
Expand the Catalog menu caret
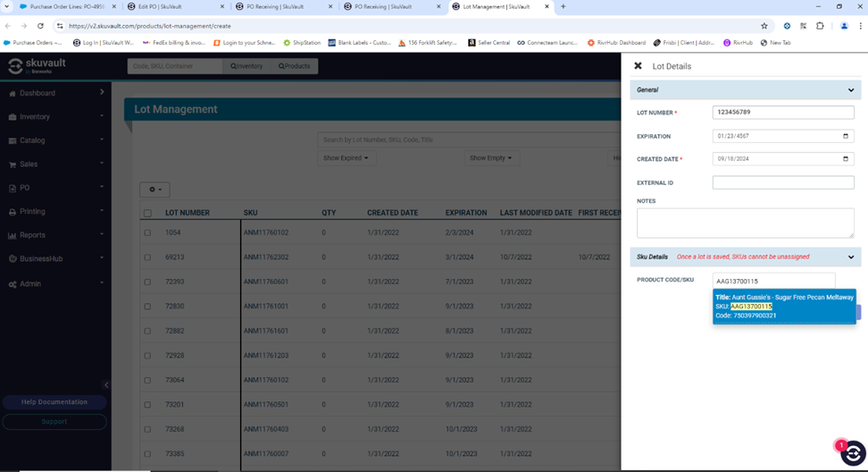tap(102, 140)
